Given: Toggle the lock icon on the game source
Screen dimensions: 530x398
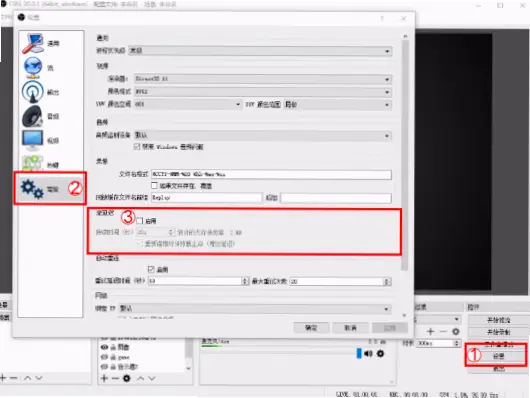Looking at the screenshot, I should pos(113,357).
